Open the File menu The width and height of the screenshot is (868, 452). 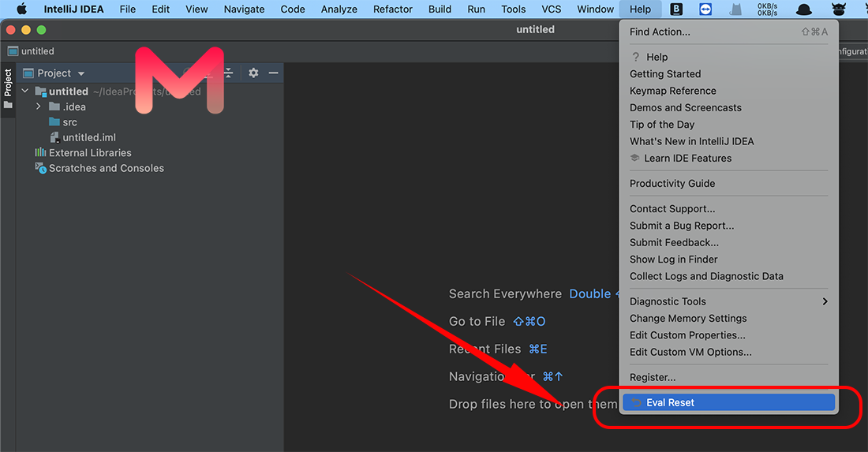[x=127, y=9]
